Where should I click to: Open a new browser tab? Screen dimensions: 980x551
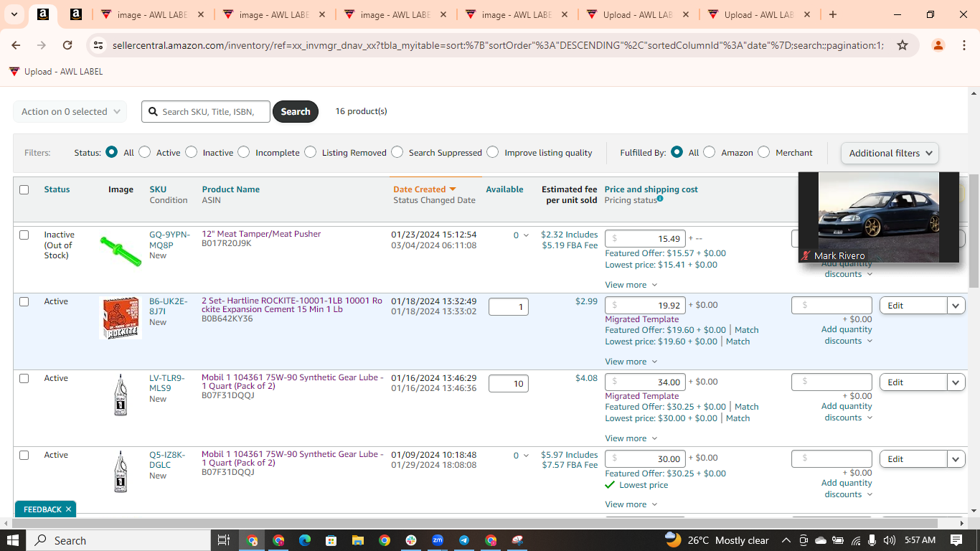pos(832,14)
